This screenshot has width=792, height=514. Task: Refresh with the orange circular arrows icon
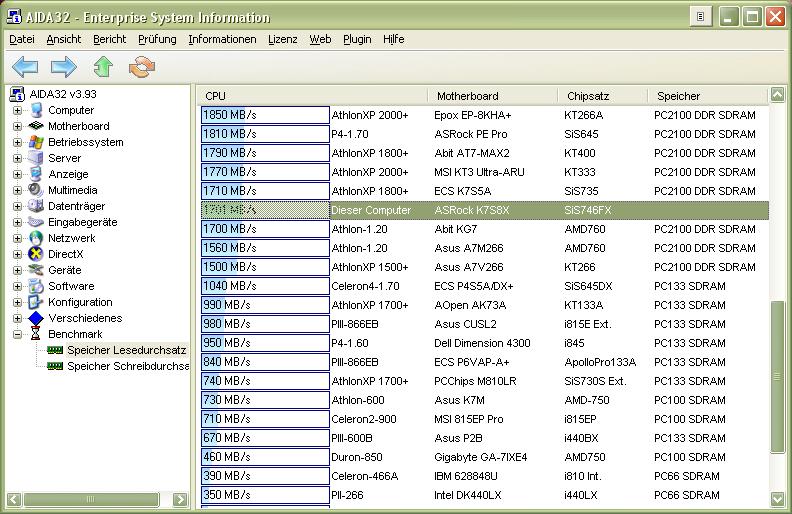pos(141,66)
